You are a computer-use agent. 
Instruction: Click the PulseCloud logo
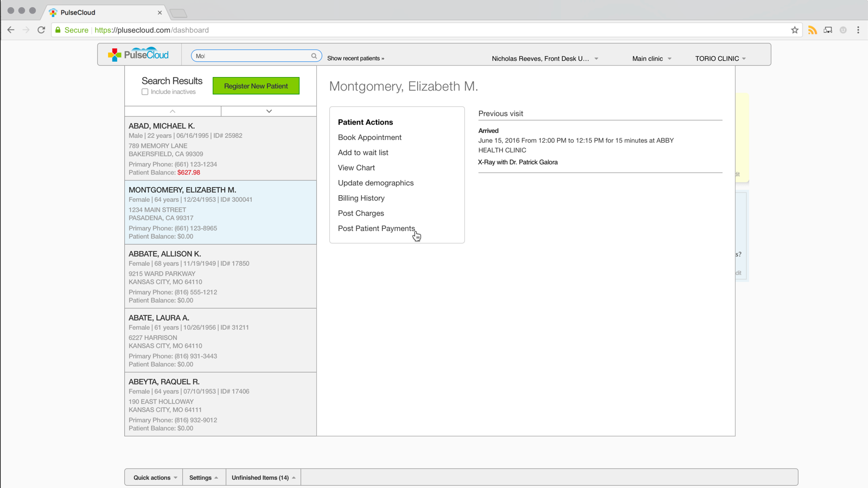138,55
